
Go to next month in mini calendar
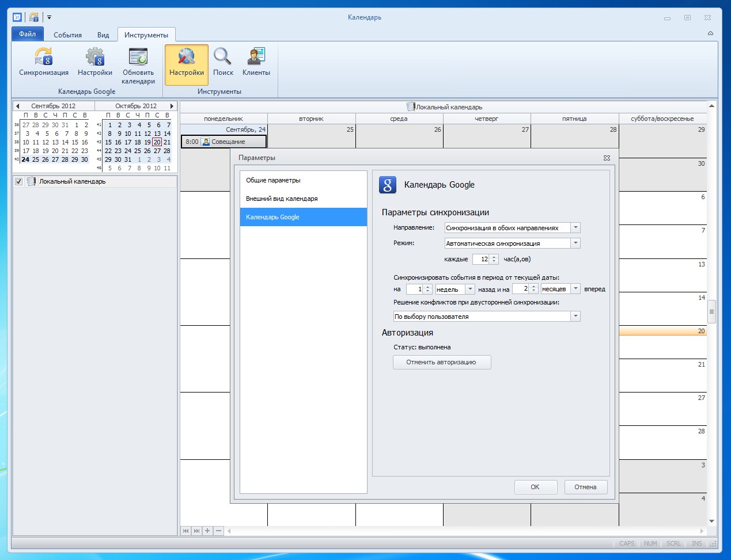point(172,106)
